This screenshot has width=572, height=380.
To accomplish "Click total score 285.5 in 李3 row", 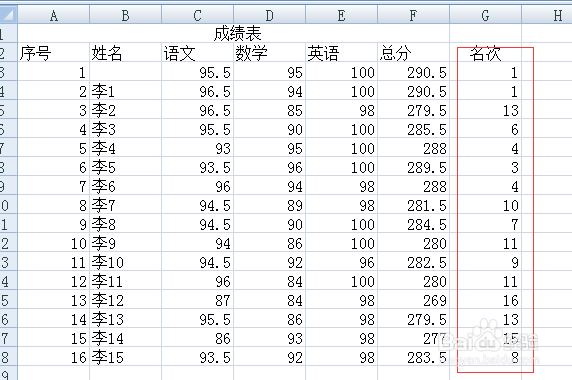I will (x=413, y=129).
